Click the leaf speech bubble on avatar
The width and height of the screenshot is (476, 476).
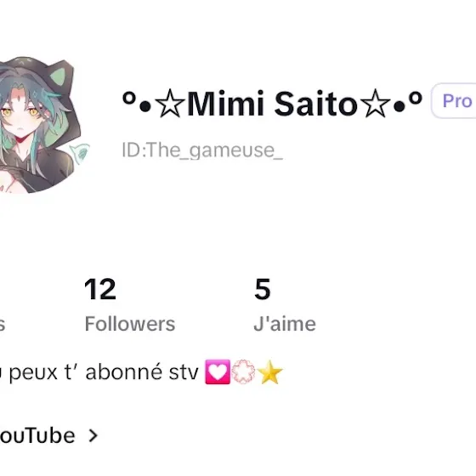80,153
